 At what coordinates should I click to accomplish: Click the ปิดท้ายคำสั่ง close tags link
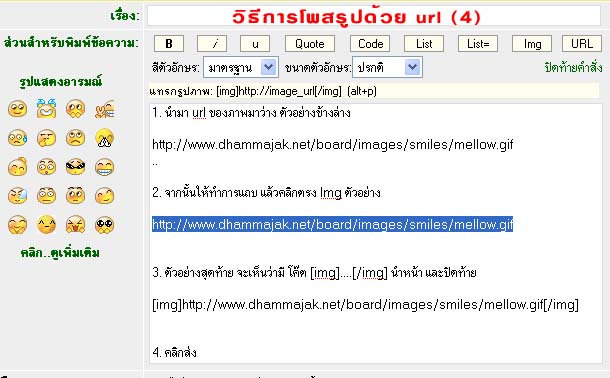pyautogui.click(x=573, y=68)
